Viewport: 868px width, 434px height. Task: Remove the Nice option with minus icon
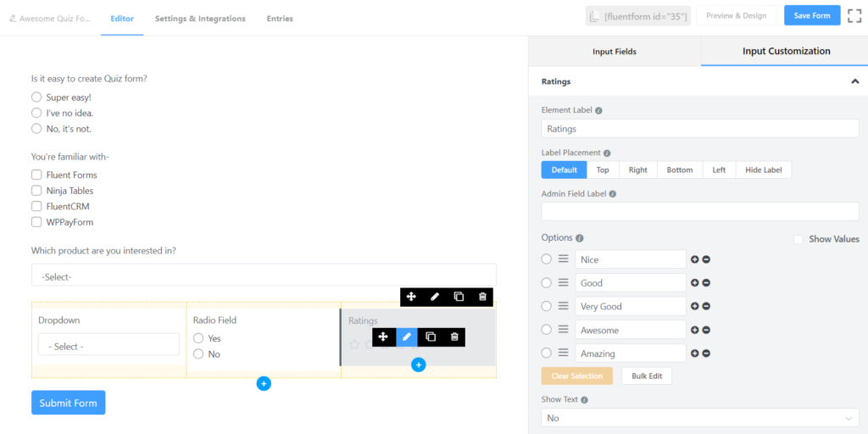(x=706, y=259)
